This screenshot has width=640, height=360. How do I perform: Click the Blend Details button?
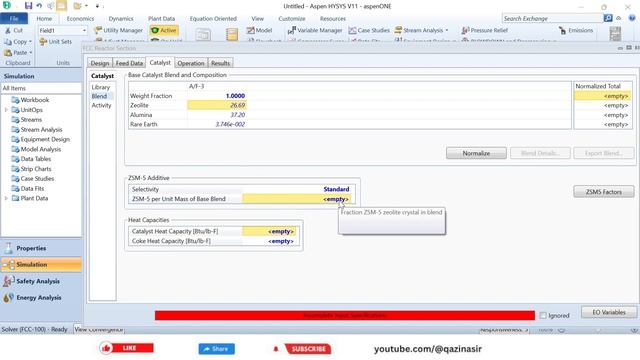540,153
